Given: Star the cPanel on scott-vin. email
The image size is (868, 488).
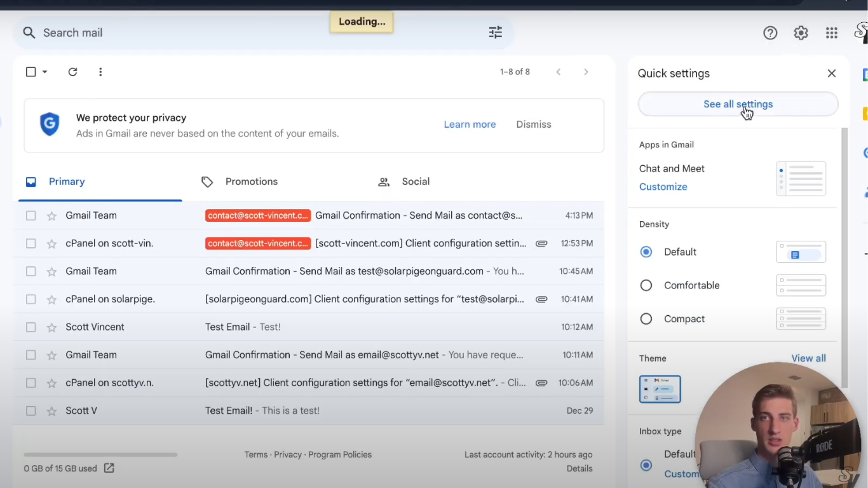Looking at the screenshot, I should coord(51,243).
